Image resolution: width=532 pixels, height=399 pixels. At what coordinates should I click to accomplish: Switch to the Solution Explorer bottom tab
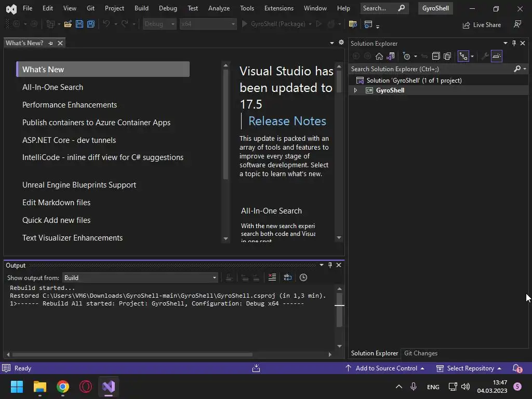click(375, 353)
